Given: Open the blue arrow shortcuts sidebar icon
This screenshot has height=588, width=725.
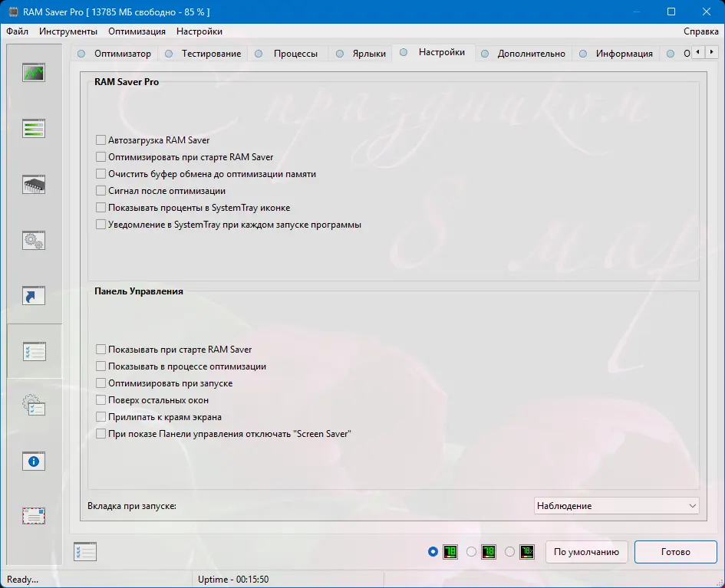Looking at the screenshot, I should 34,296.
